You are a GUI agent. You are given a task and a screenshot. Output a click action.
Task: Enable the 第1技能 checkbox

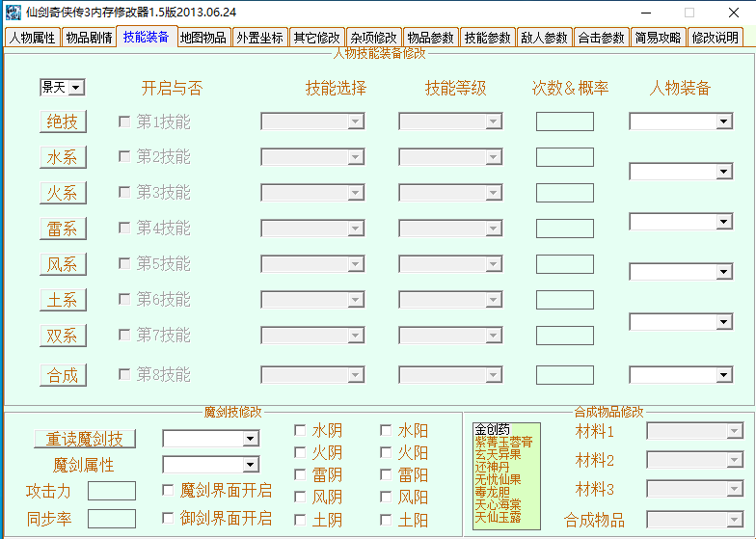coord(124,121)
